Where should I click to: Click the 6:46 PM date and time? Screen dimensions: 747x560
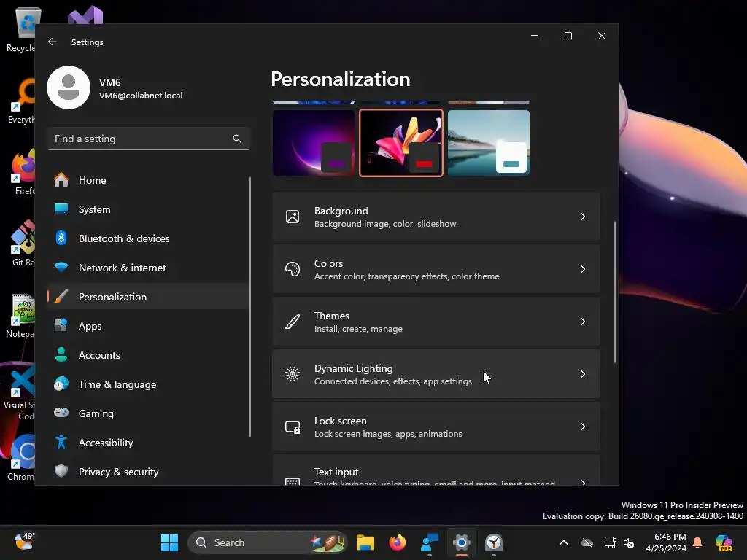click(666, 542)
